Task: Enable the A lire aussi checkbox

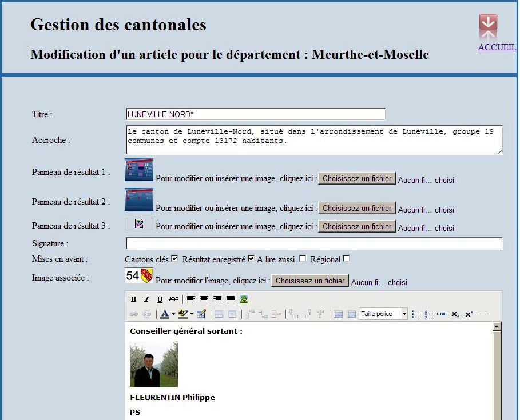Action: (x=303, y=259)
